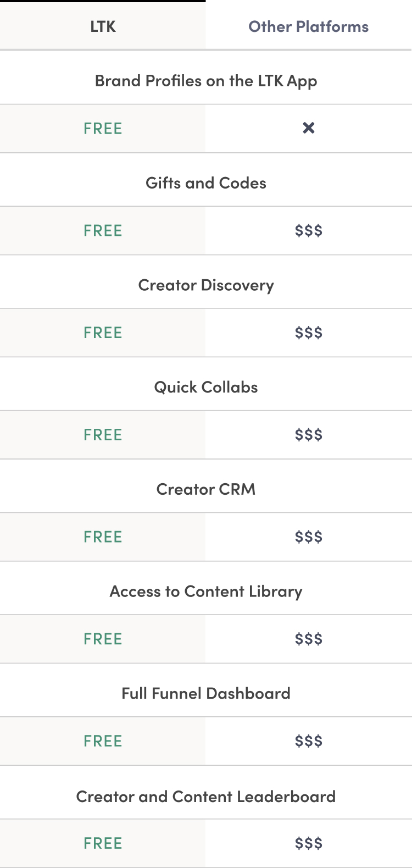Select the $$$ price under Gifts and Codes

[x=309, y=231]
